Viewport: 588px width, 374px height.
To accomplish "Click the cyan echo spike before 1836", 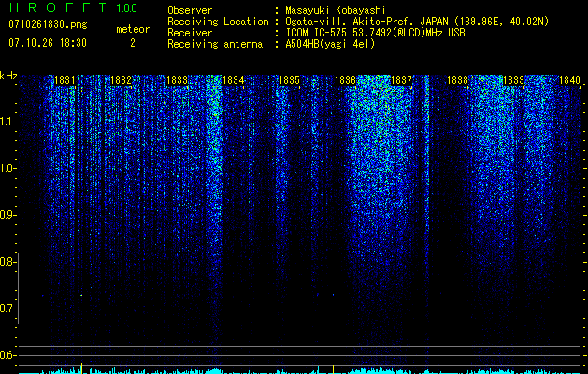I will (319, 369).
